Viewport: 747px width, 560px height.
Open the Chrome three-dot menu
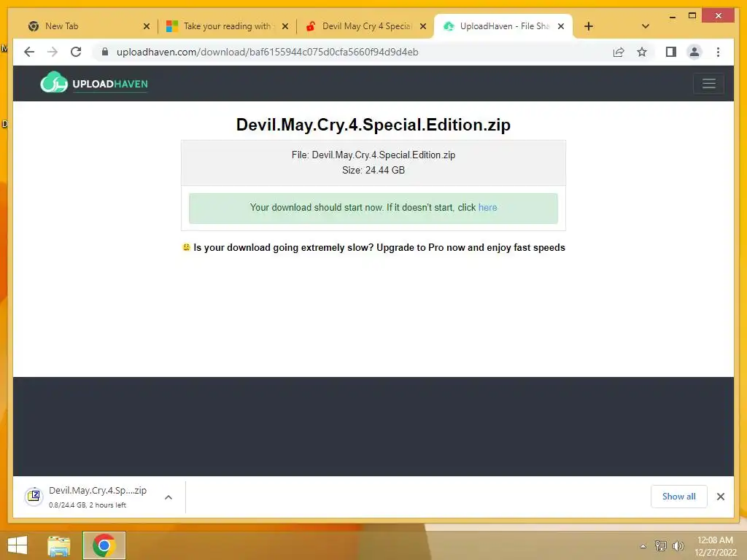(718, 52)
